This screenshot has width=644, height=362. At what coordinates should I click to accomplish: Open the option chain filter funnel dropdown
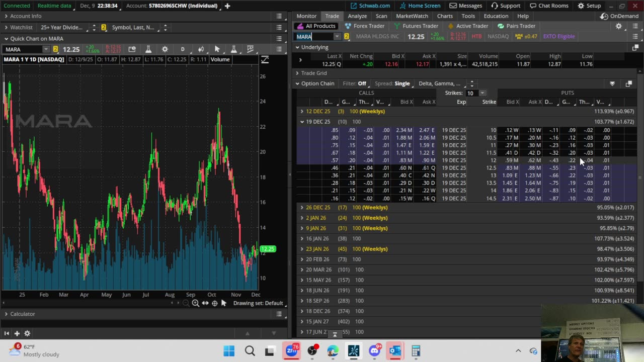[x=612, y=83]
